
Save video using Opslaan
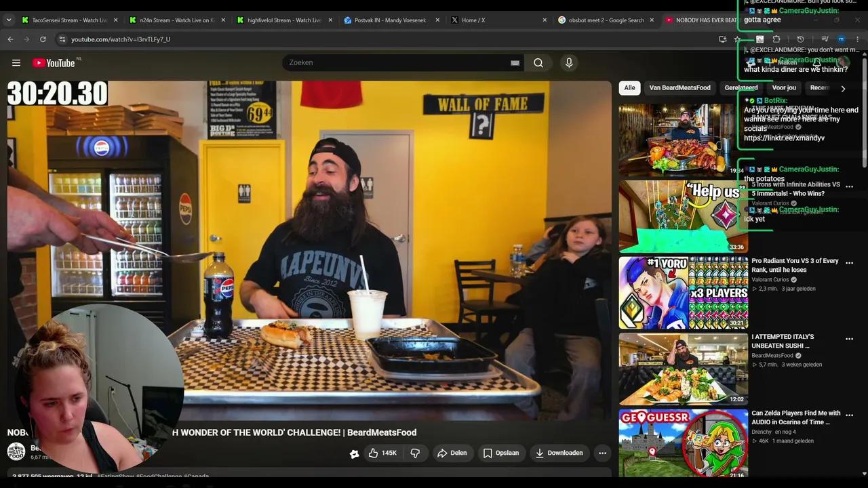[501, 453]
